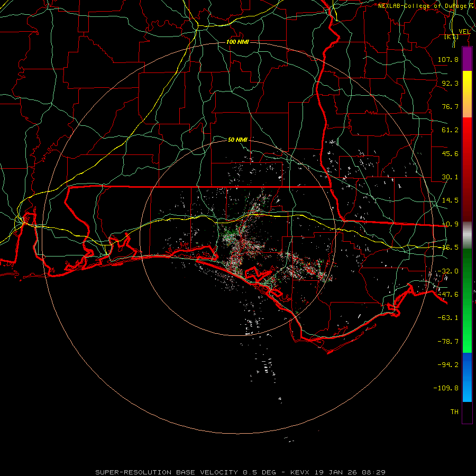Select the -32.0 velocity scale value

448,271
